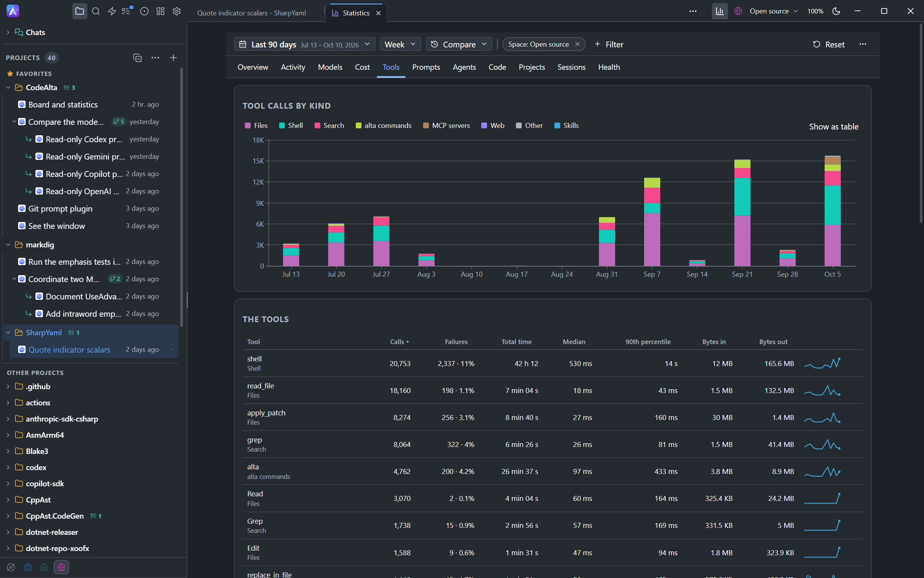This screenshot has width=924, height=578.
Task: Add a Filter
Action: [609, 44]
